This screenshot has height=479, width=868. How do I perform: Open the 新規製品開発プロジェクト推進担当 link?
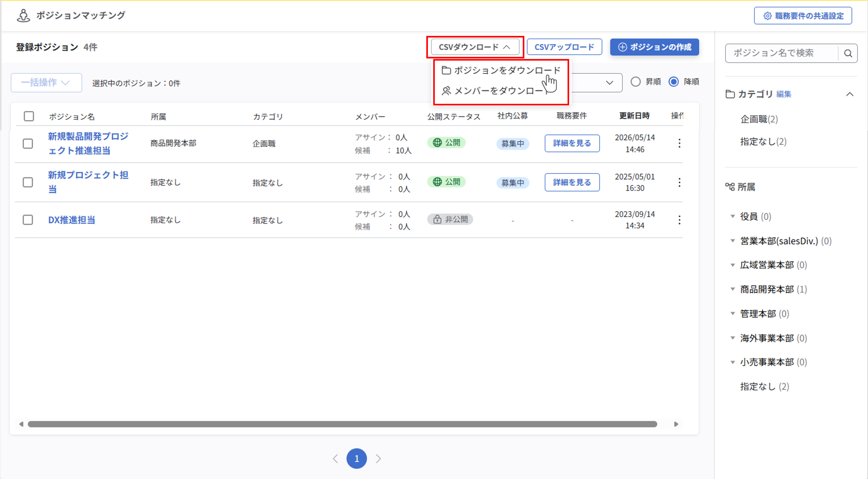click(x=88, y=144)
